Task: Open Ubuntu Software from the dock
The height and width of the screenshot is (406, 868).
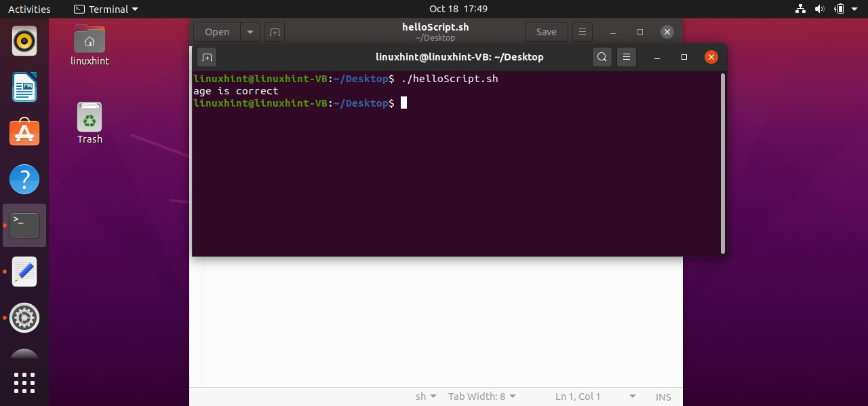Action: coord(24,133)
